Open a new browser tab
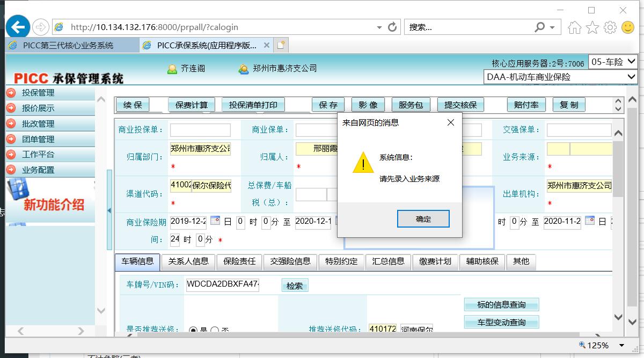 tap(281, 45)
